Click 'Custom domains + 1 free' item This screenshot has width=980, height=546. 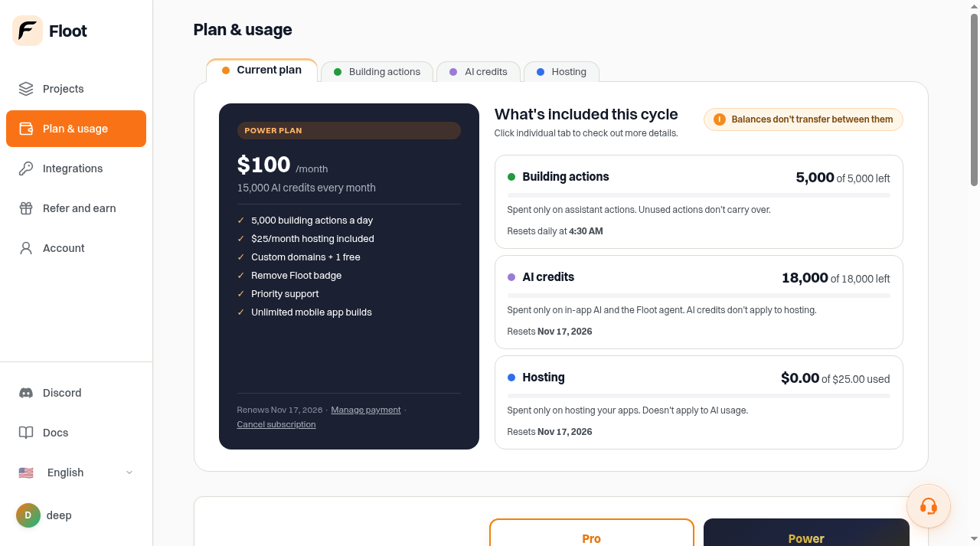tap(305, 257)
